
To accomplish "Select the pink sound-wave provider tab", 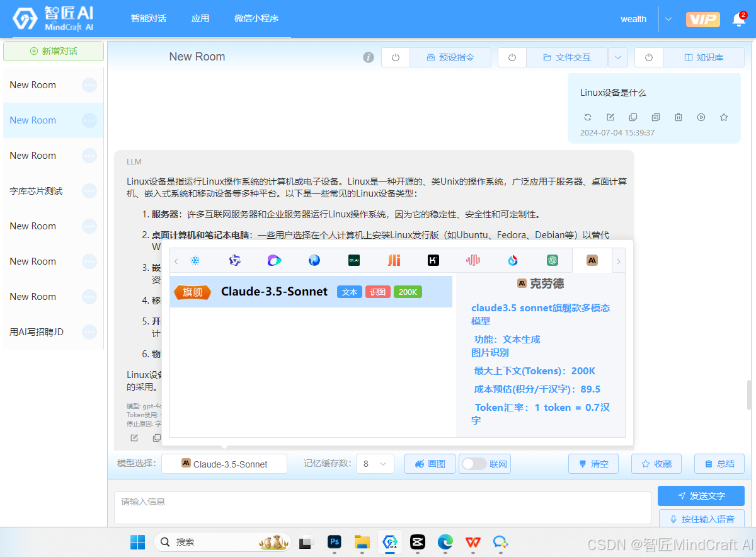I will tap(473, 260).
